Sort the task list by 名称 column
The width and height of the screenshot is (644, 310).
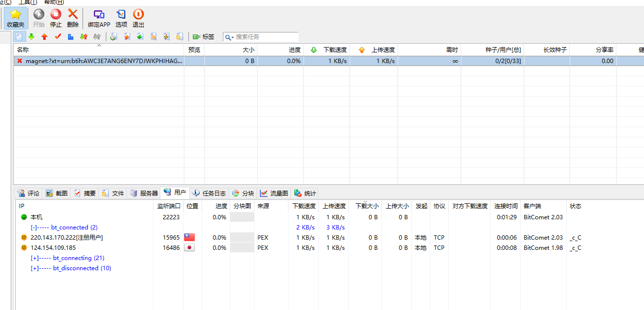point(99,49)
